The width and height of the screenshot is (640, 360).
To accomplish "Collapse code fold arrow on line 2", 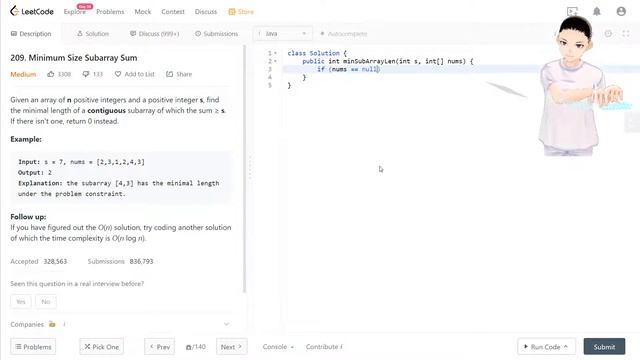I will click(276, 61).
